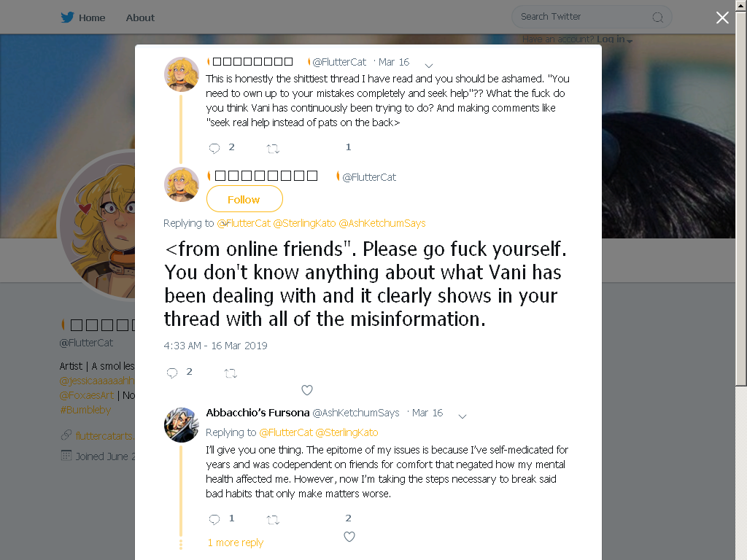This screenshot has height=560, width=747.
Task: Click the search magnifier icon
Action: coord(658,17)
